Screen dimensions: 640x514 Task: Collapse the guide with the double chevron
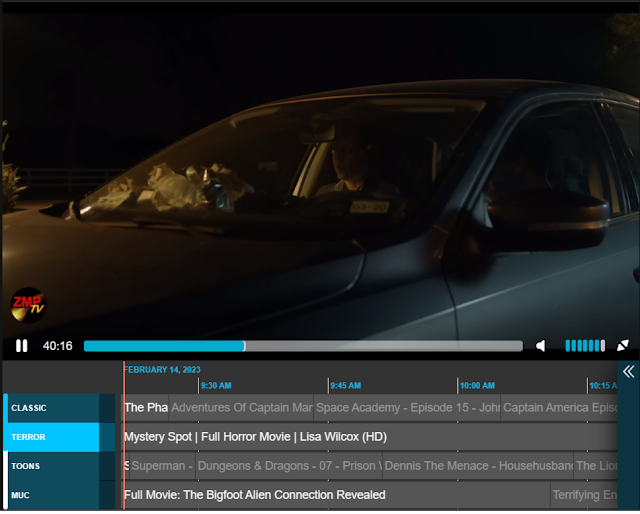click(x=629, y=372)
